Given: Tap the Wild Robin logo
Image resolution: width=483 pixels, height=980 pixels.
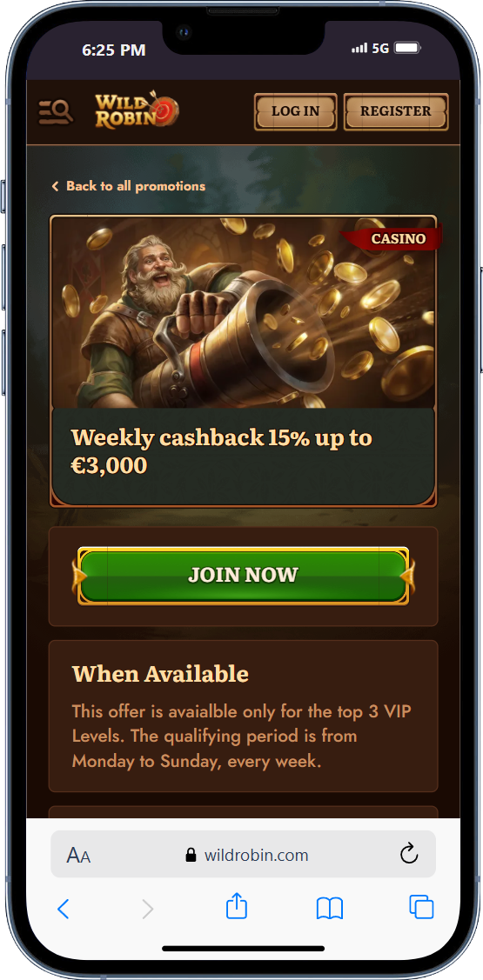Looking at the screenshot, I should tap(137, 110).
